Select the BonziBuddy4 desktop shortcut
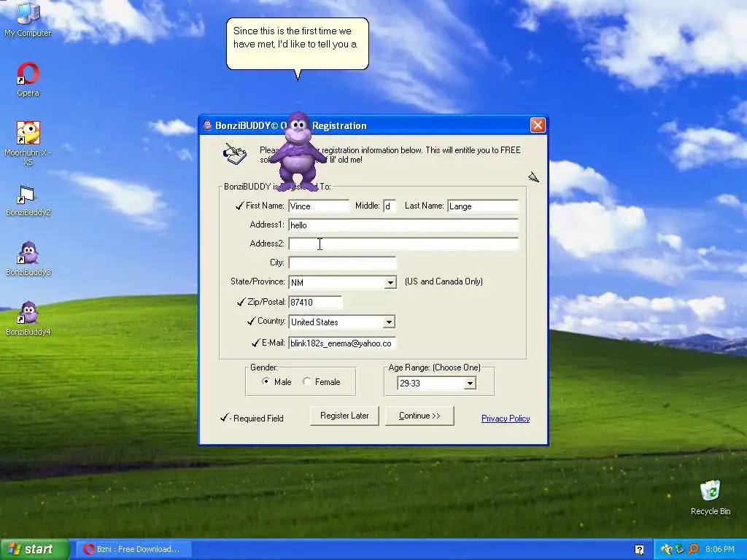This screenshot has height=560, width=747. (x=28, y=318)
